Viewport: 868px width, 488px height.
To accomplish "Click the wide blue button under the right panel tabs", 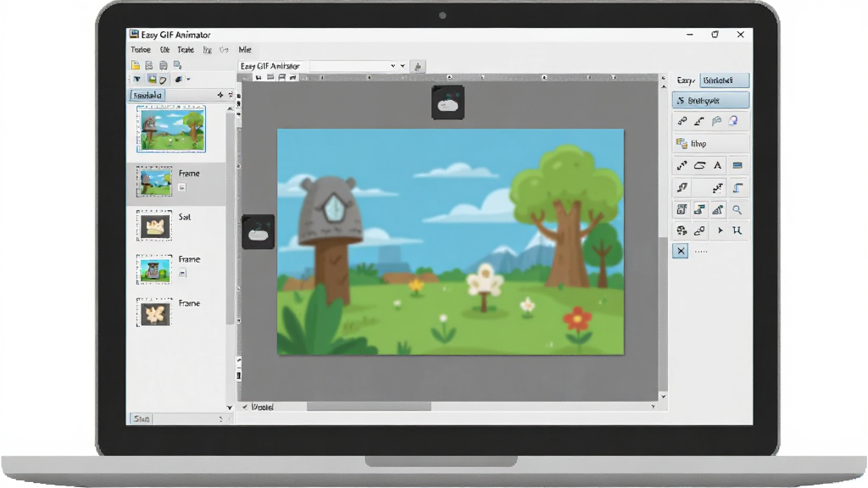I will tap(711, 100).
